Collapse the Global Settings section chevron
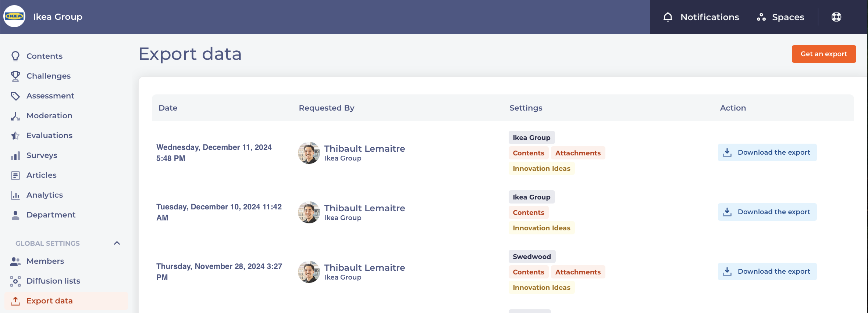 tap(117, 243)
